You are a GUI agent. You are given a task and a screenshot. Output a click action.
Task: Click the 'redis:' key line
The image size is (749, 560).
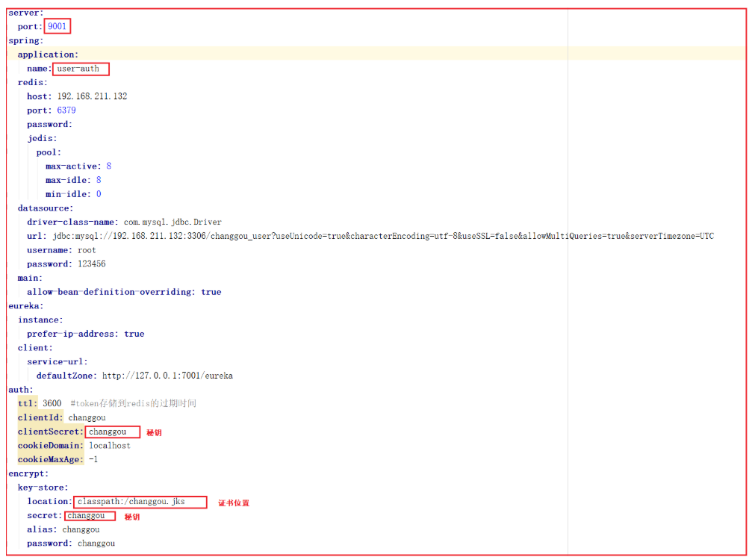(x=32, y=83)
